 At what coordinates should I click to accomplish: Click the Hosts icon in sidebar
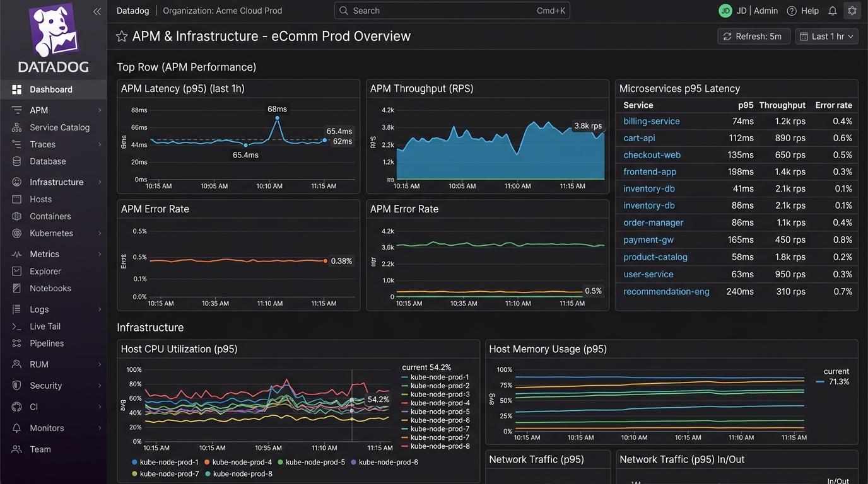[17, 199]
